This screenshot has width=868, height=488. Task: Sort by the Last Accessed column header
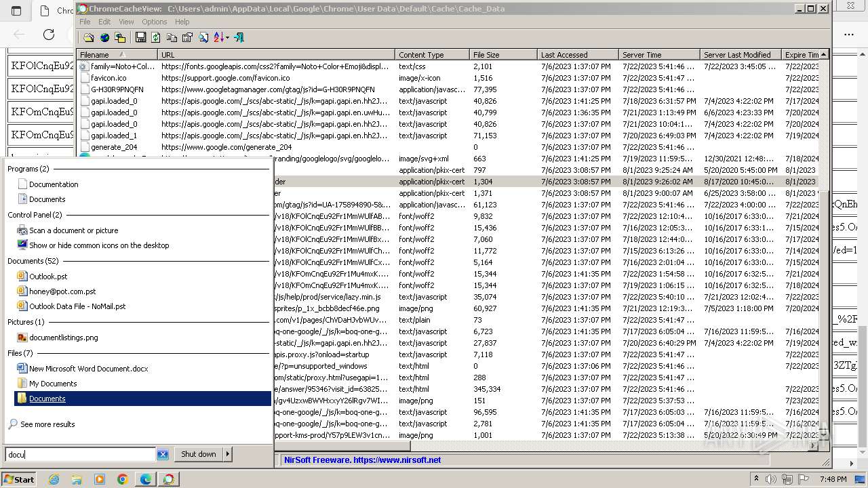(x=578, y=55)
